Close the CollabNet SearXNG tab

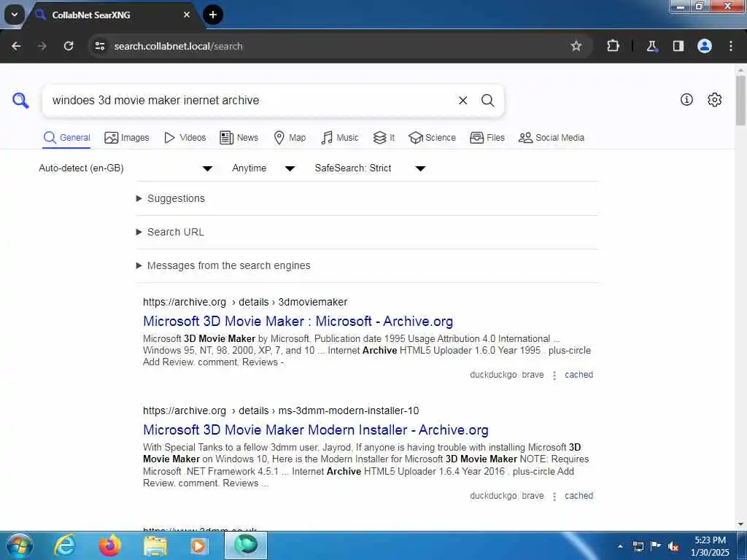coord(187,15)
